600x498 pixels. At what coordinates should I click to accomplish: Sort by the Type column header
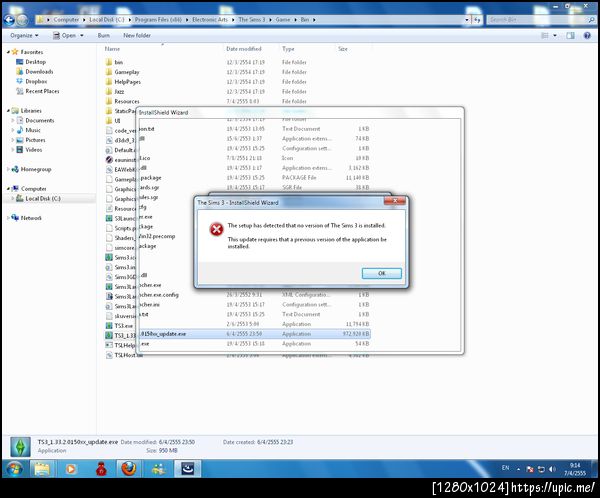click(x=288, y=49)
